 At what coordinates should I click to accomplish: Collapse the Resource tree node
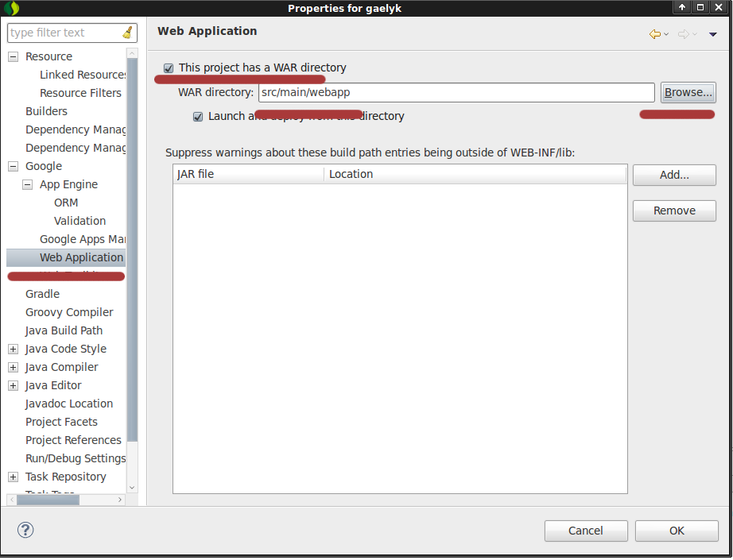[13, 57]
